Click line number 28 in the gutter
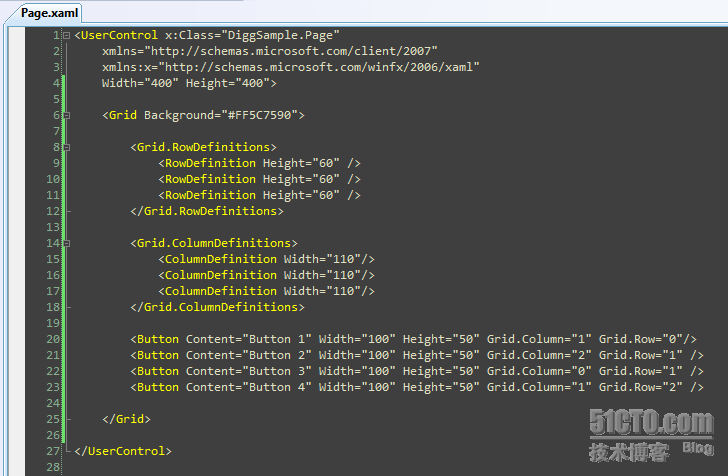 [x=53, y=467]
